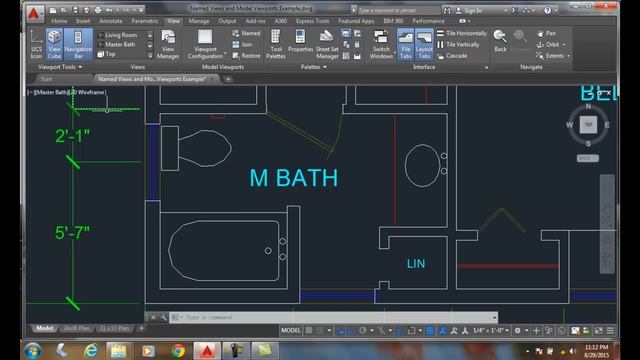This screenshot has height=360, width=640.
Task: Add a new drawing tab with plus
Action: pos(228,79)
